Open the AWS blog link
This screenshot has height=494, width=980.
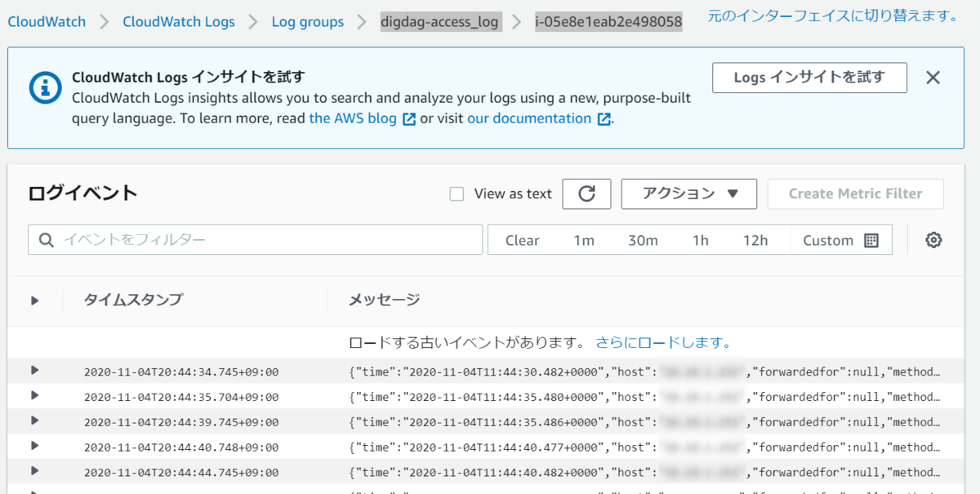coord(353,118)
